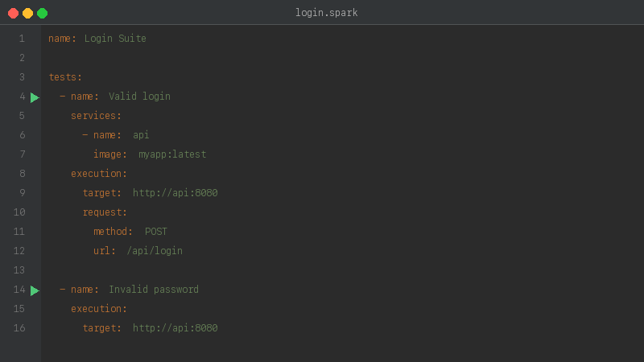
Task: Maximize the window with green button
Action: pos(42,13)
